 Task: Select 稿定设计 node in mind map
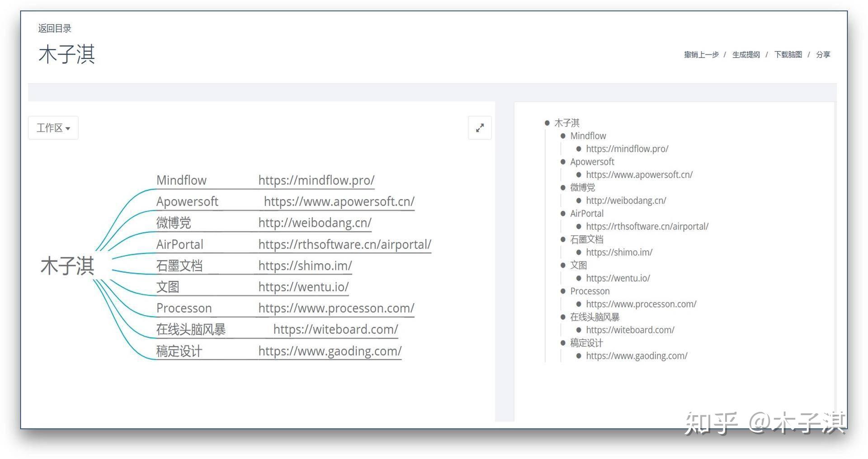(179, 351)
